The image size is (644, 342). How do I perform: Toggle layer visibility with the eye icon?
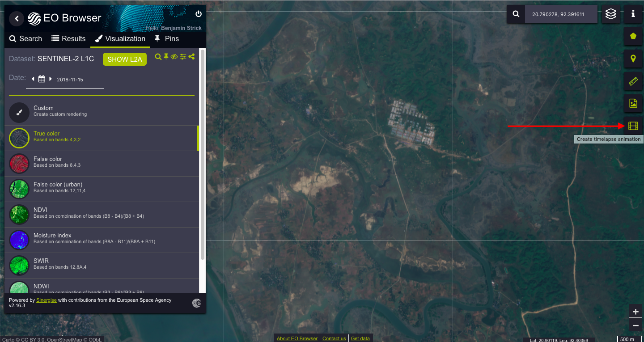tap(174, 57)
